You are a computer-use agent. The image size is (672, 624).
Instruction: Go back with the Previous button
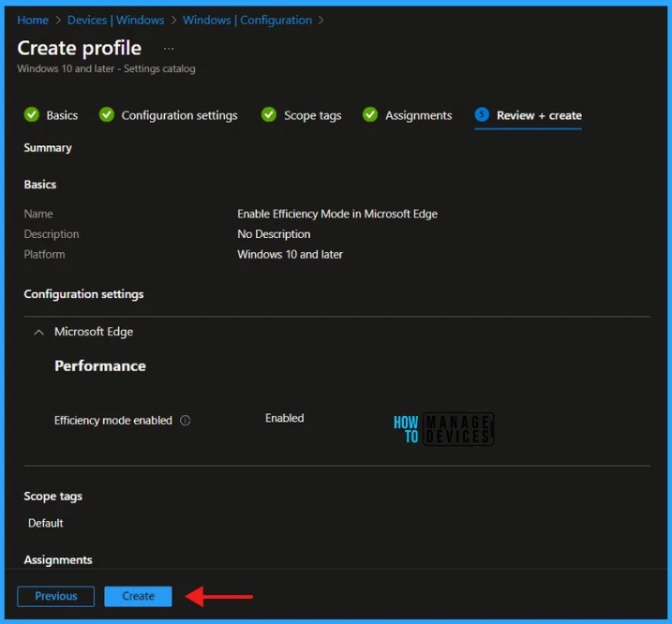pos(55,596)
